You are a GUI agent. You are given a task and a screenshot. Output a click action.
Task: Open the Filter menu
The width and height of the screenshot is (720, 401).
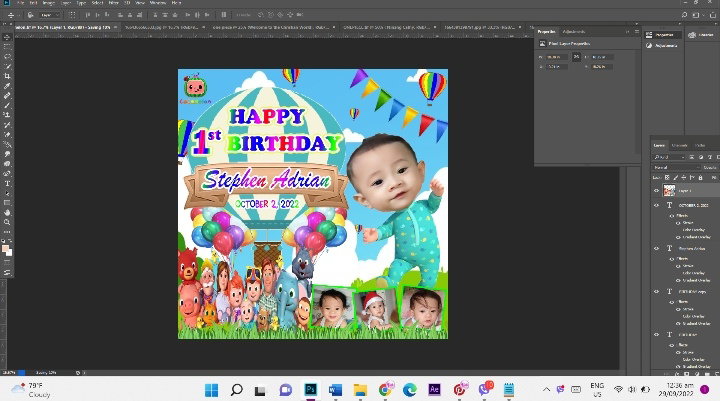[113, 3]
